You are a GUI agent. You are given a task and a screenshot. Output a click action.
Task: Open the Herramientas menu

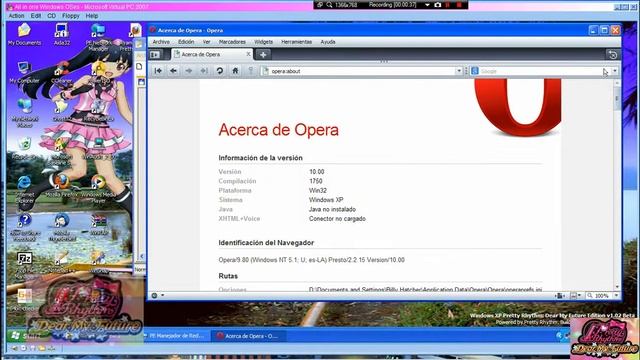point(296,42)
